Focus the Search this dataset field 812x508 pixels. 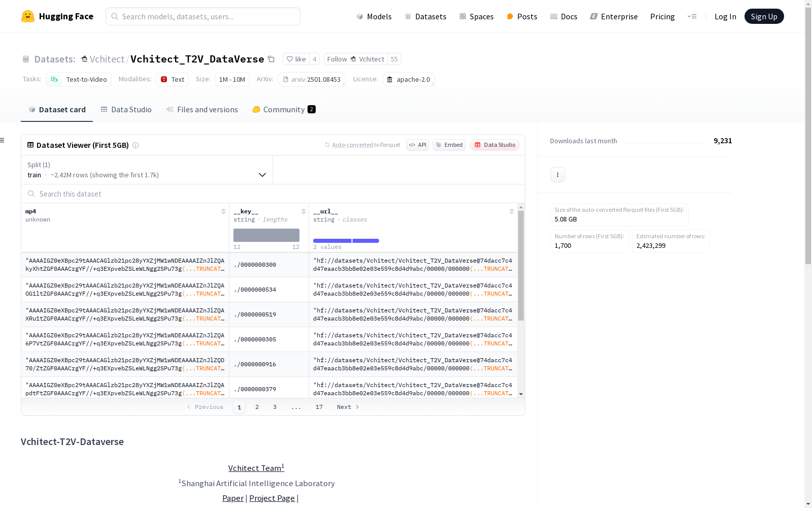(273, 194)
